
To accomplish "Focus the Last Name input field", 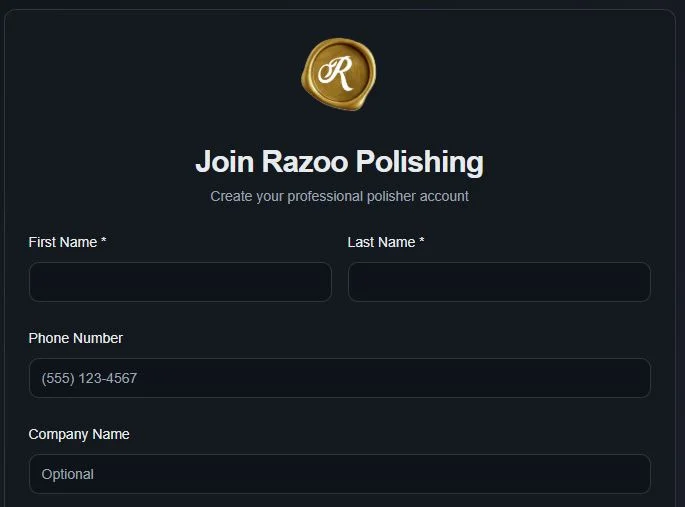I will click(x=499, y=282).
